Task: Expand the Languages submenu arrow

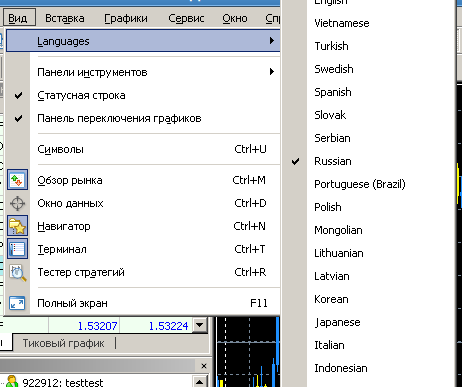Action: coord(272,41)
